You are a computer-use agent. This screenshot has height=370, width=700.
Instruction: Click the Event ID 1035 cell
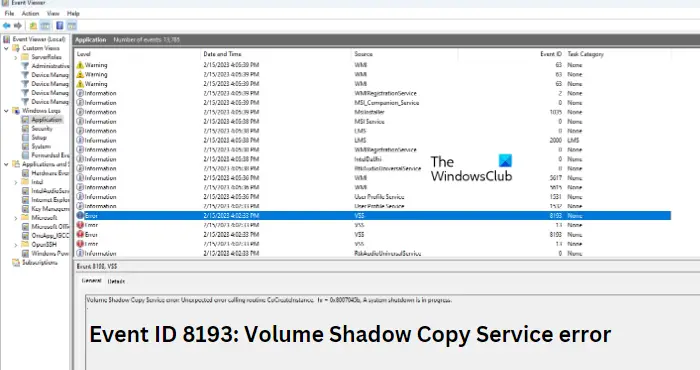tap(556, 112)
